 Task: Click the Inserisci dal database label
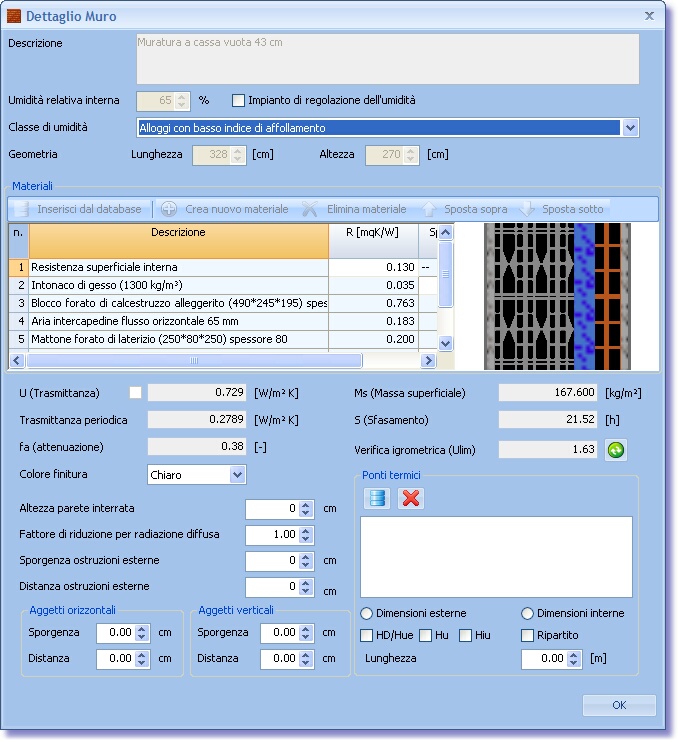click(89, 209)
